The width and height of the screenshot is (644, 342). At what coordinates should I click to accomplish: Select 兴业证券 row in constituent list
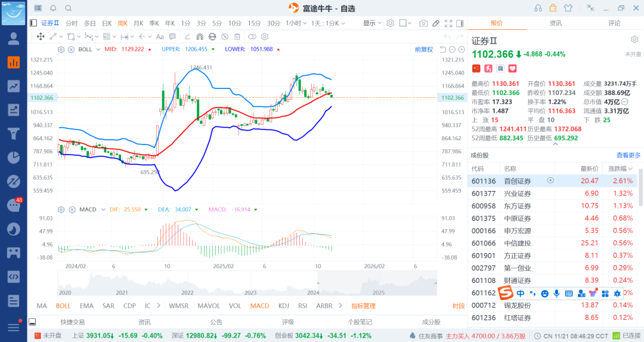(x=518, y=193)
